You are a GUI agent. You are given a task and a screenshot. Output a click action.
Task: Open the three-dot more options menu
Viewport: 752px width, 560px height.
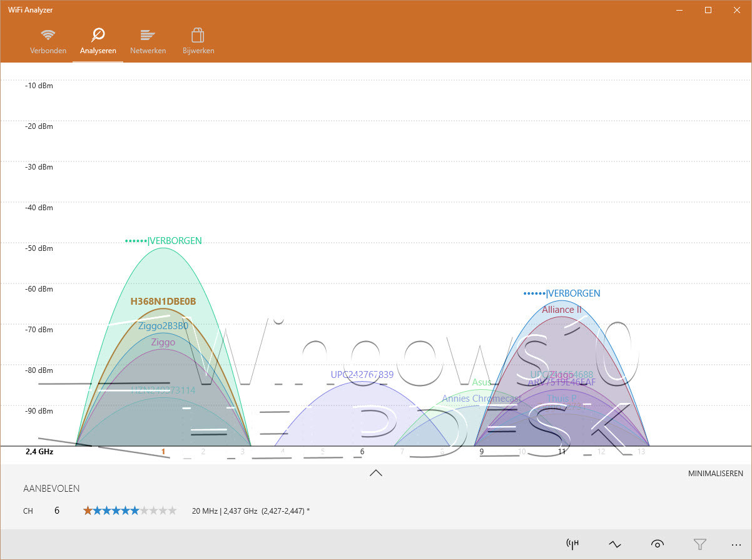tap(736, 544)
